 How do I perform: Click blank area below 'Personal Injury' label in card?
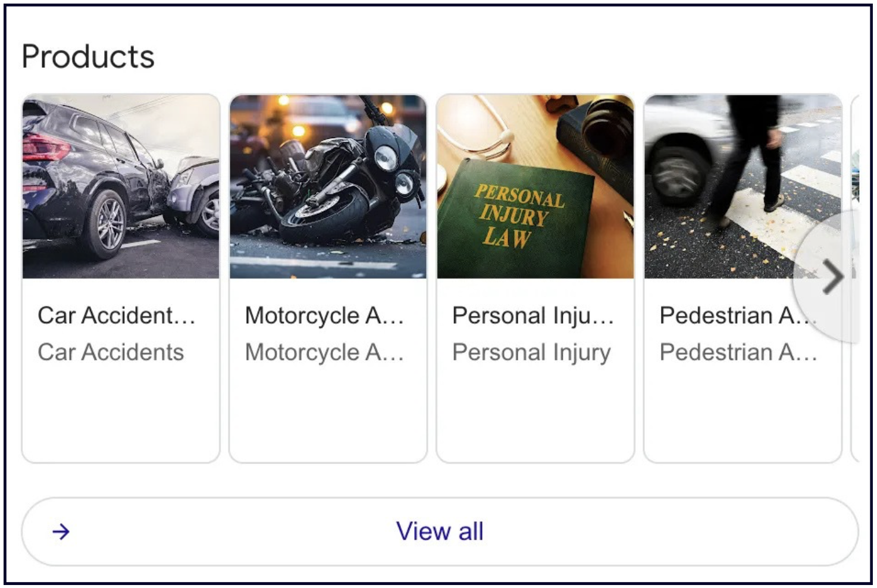(x=535, y=411)
